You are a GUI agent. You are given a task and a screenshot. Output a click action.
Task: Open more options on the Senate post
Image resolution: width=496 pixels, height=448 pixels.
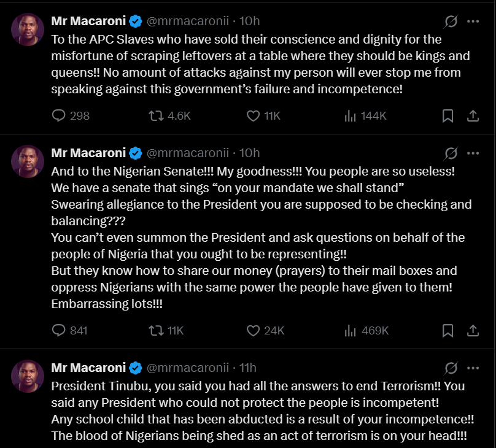473,153
